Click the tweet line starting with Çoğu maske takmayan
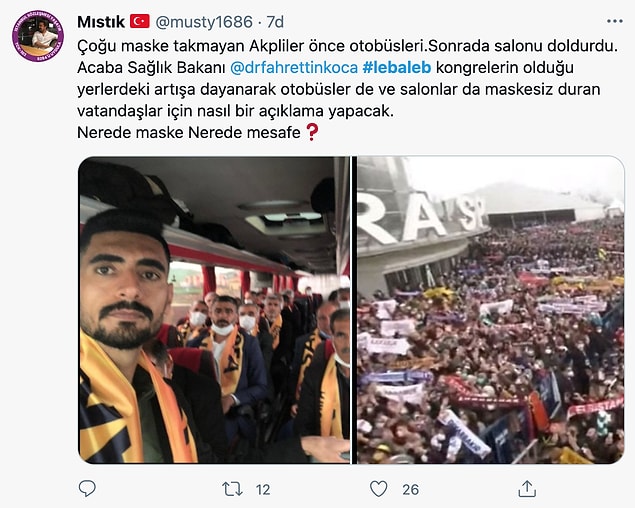This screenshot has height=508, width=635. 347,46
